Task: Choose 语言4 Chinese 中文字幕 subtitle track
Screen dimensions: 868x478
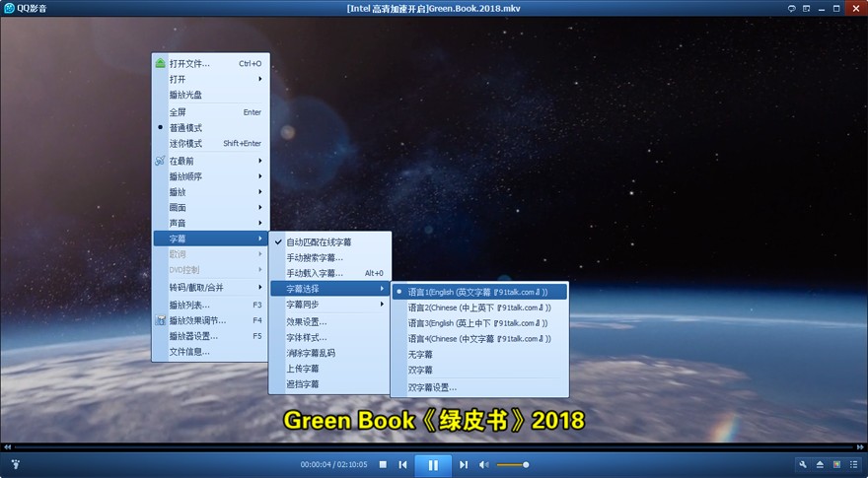Action: pyautogui.click(x=479, y=338)
